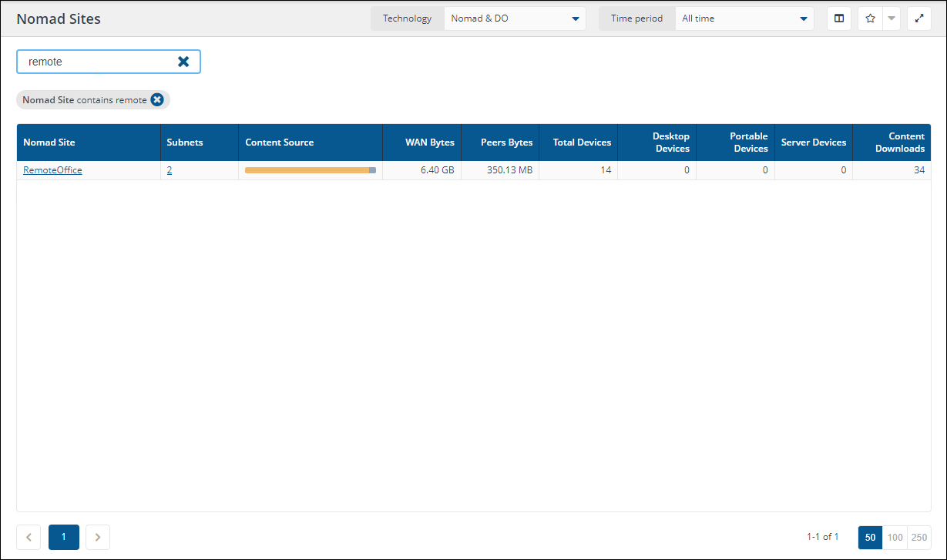Click the star favorites icon
947x560 pixels.
[870, 18]
